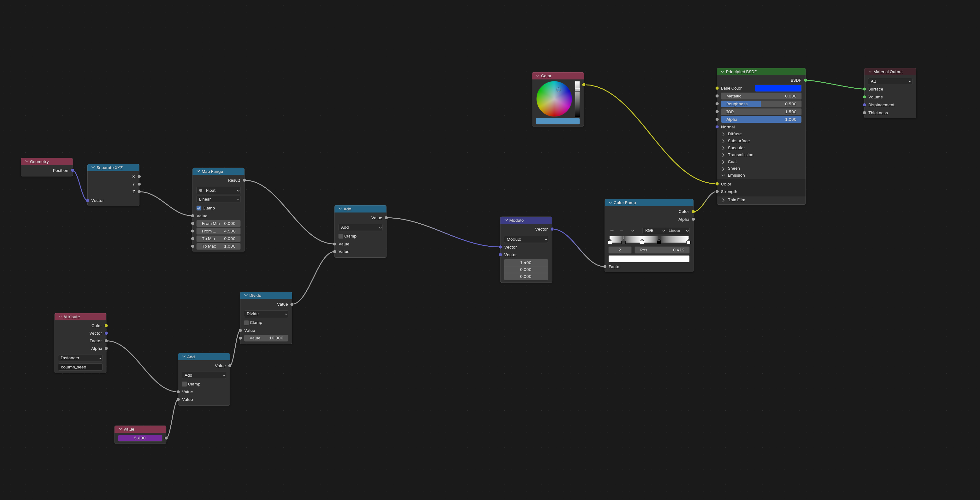
Task: Click the Color Ramp remove stop minus icon
Action: [621, 231]
